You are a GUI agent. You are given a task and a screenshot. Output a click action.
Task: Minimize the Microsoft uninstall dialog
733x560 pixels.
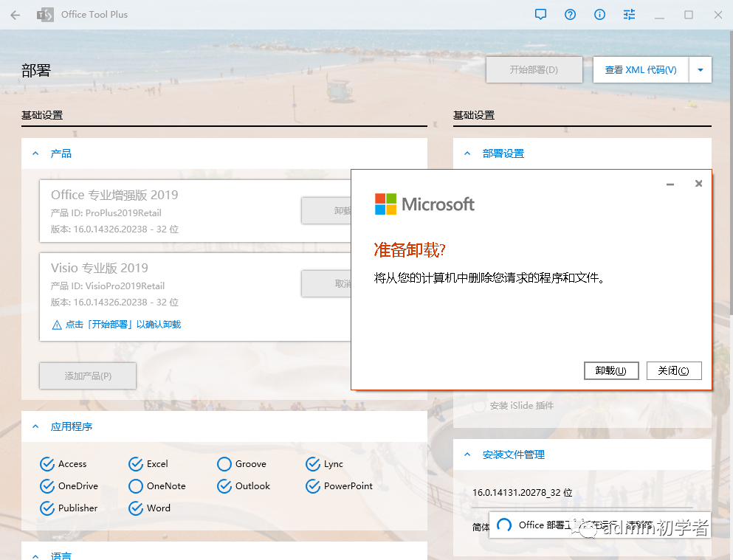pos(670,184)
